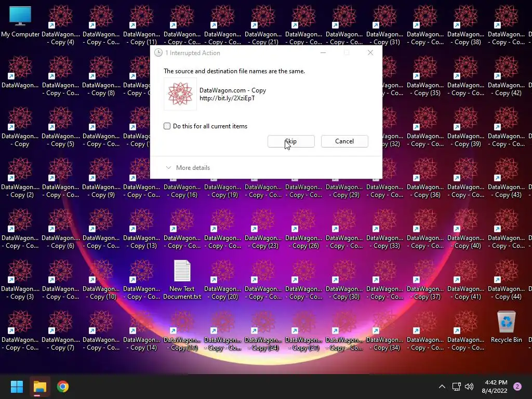This screenshot has width=532, height=399.
Task: Select the DataWagon Copy (30) shortcut
Action: click(344, 280)
